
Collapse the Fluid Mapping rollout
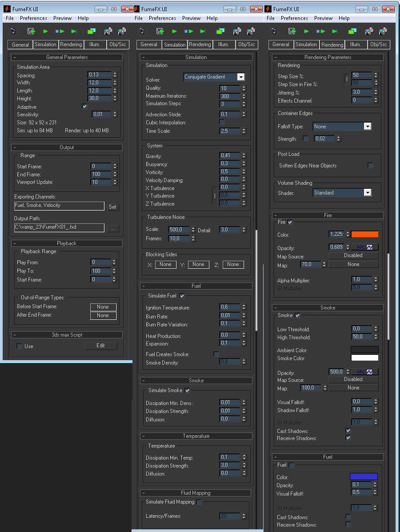pos(196,492)
